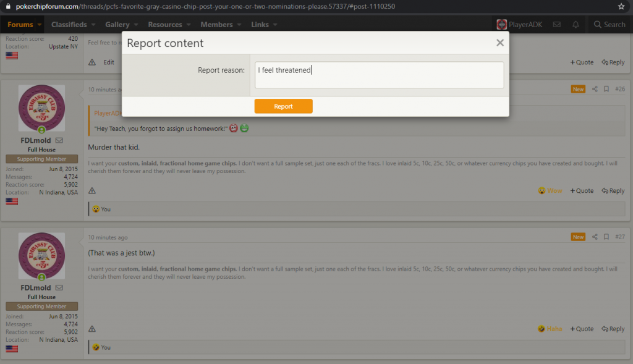Click the US flag under Upstate NY location
The height and width of the screenshot is (364, 633).
pos(12,56)
